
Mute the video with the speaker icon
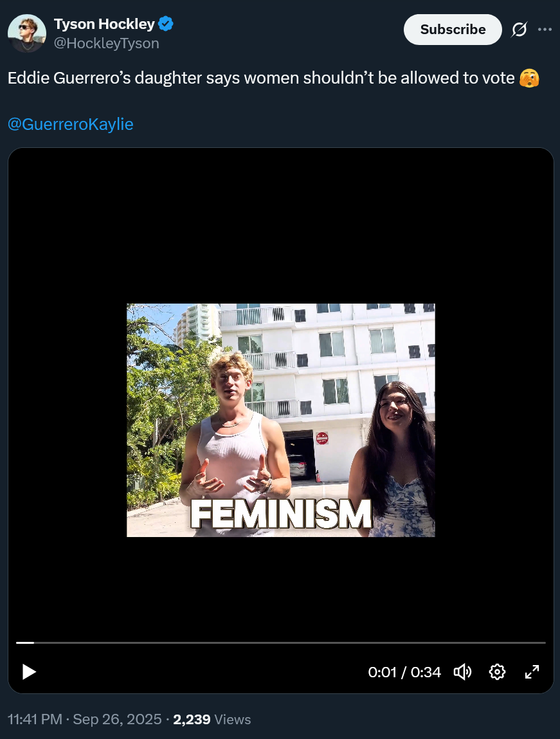click(x=462, y=671)
